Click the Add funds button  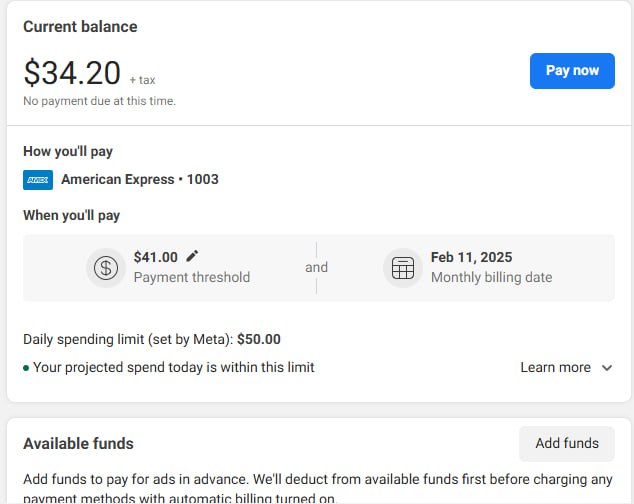[567, 443]
